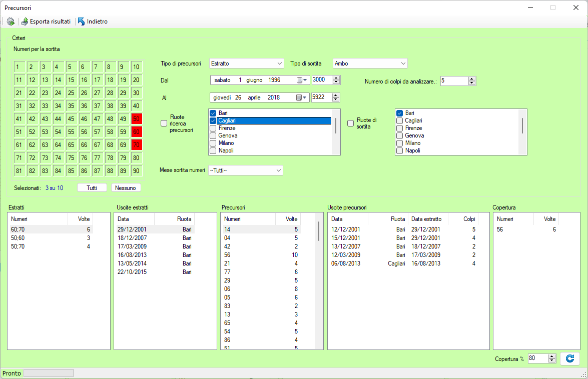Select the 22/10/2015 row in Uscite estratti
The image size is (588, 379).
(x=155, y=272)
